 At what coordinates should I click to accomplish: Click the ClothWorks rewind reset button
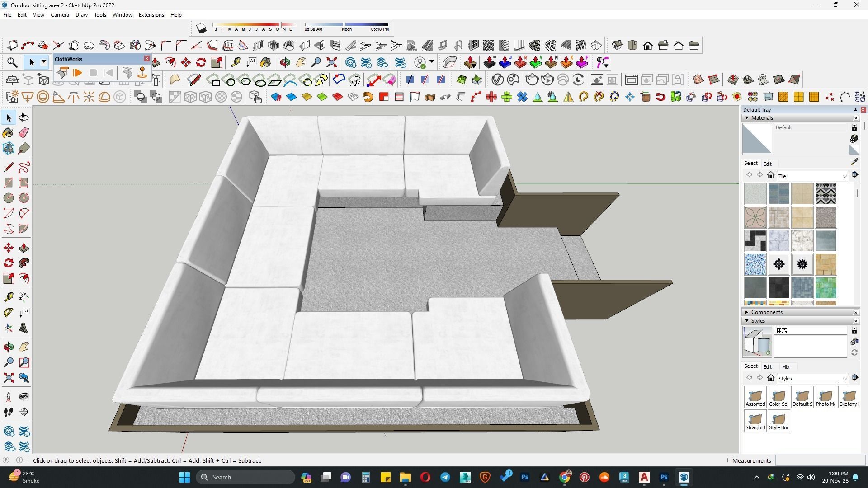(108, 73)
